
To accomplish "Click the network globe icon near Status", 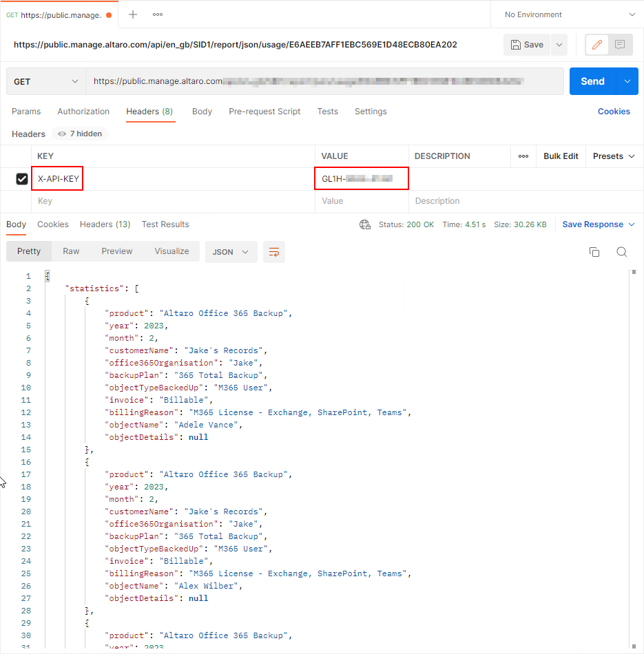I will pyautogui.click(x=365, y=224).
